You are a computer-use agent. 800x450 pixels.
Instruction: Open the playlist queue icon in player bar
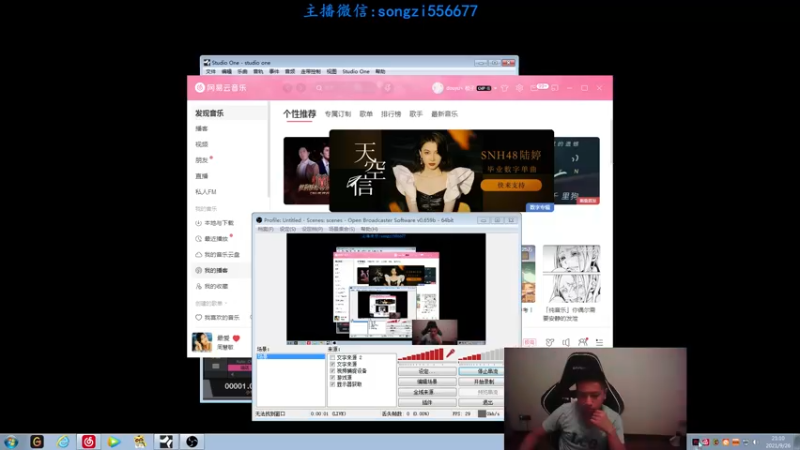pos(599,342)
